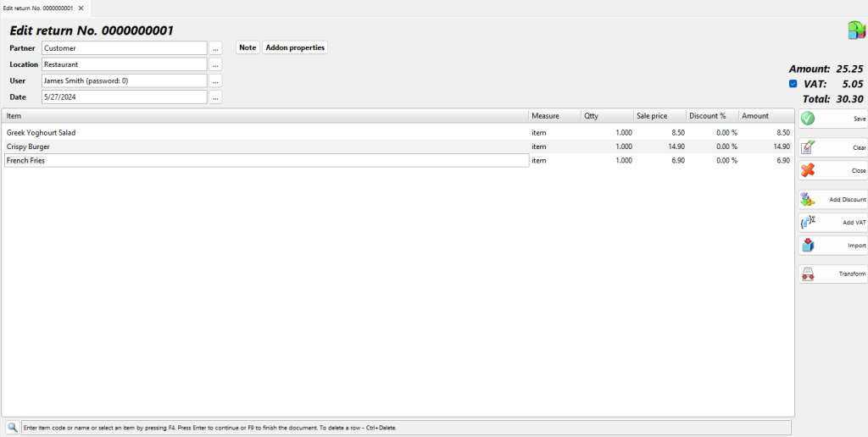Screen dimensions: 868x437
Task: Open the Partner selection browse button
Action: click(216, 48)
